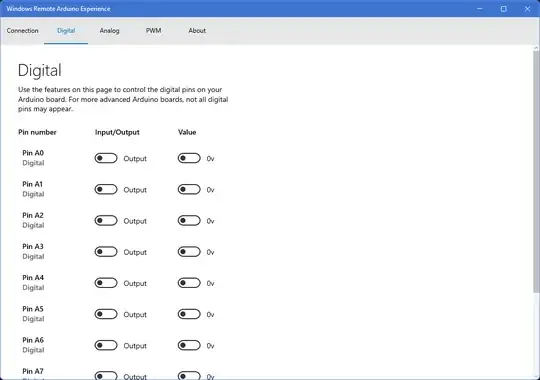Click the scrollbar up arrow
This screenshot has width=540, height=380.
(x=536, y=48)
